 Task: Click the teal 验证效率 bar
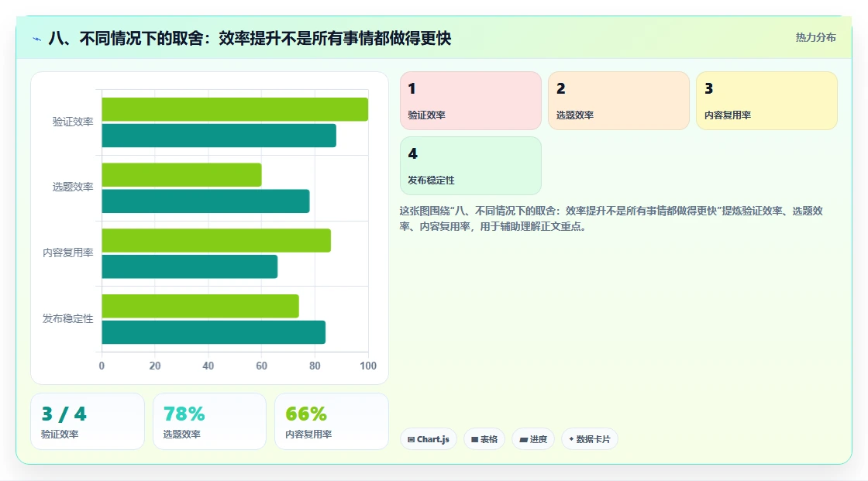tap(219, 136)
